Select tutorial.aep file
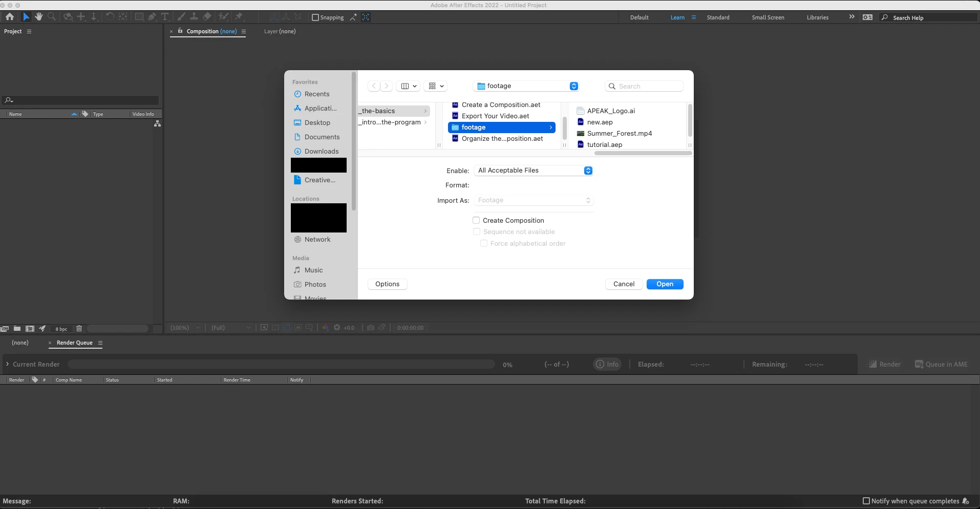This screenshot has height=509, width=980. 604,144
